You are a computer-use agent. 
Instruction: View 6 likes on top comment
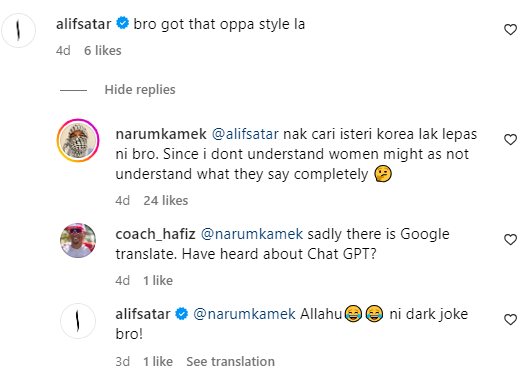pos(103,51)
